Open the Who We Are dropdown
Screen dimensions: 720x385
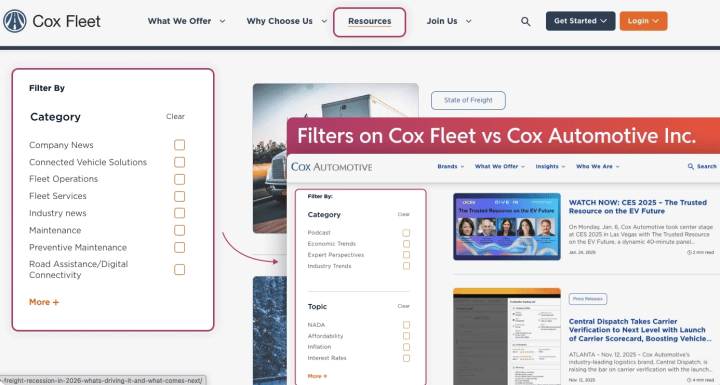point(597,166)
